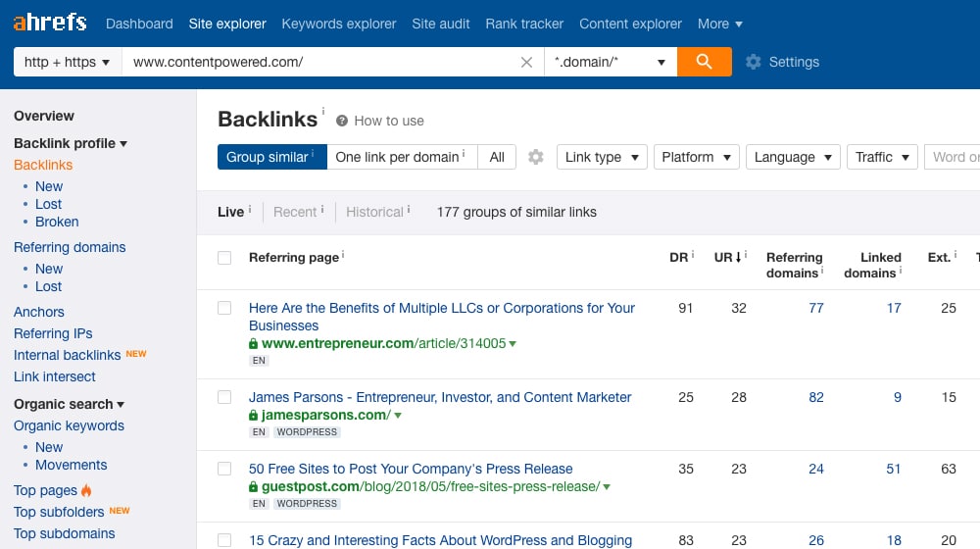Open Top subfolders in sidebar
Image resolution: width=980 pixels, height=549 pixels.
click(59, 512)
